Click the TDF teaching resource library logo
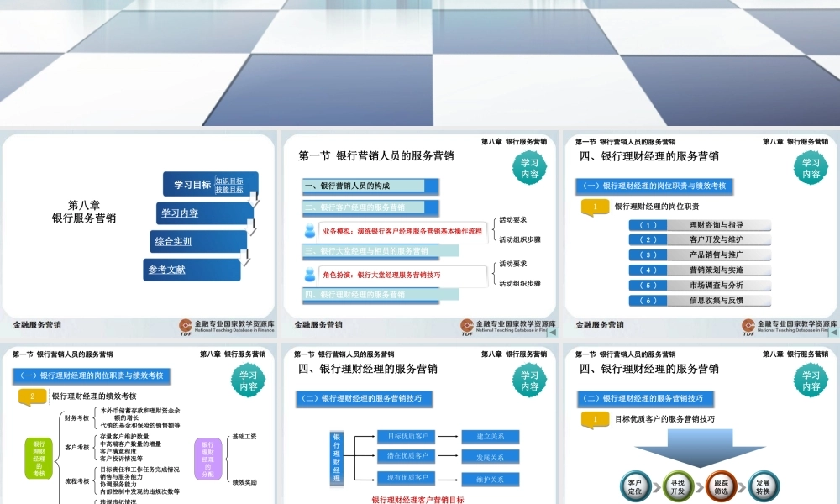 [183, 324]
